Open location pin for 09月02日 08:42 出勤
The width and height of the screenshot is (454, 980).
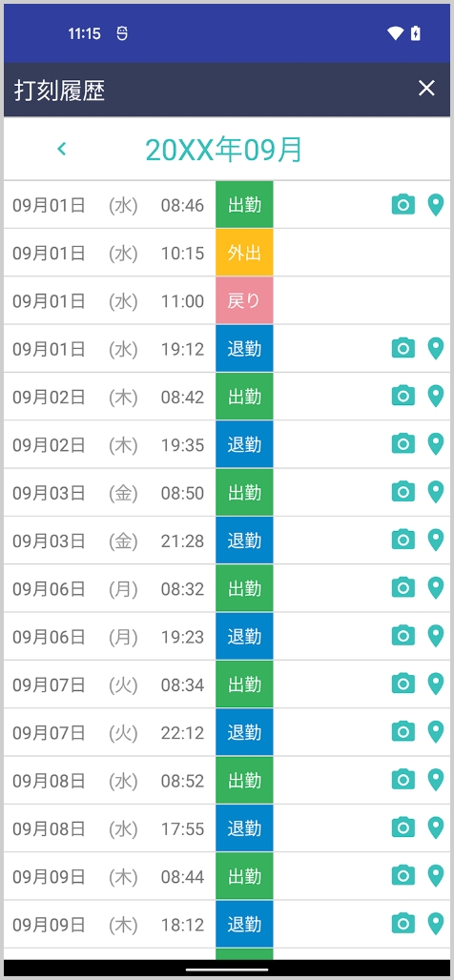click(435, 397)
